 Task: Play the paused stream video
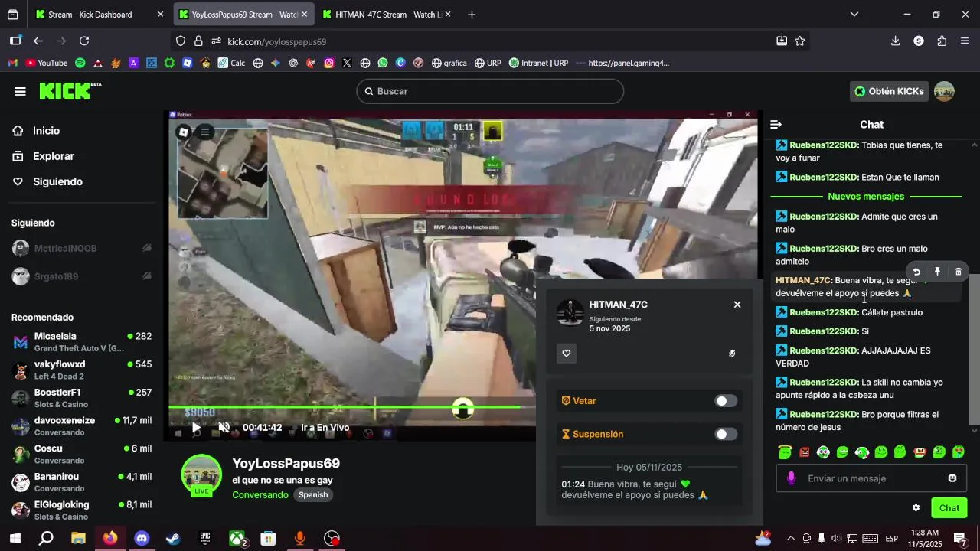[x=196, y=428]
